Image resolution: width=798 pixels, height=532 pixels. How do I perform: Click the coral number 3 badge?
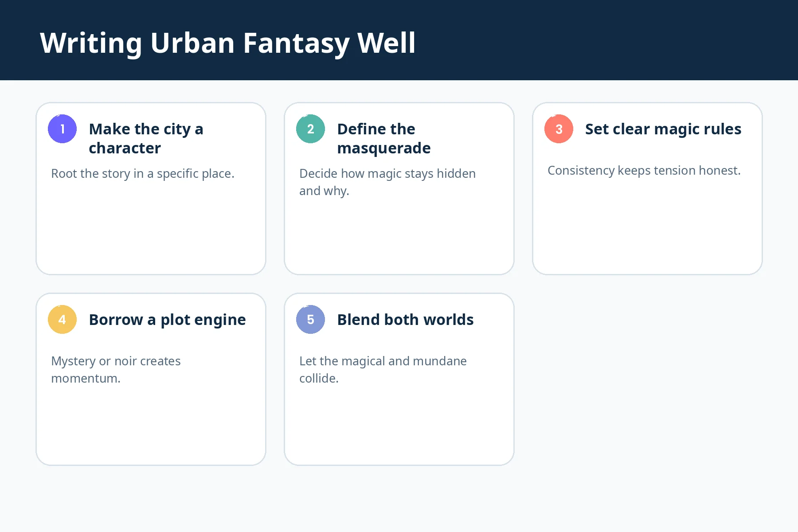pos(559,129)
